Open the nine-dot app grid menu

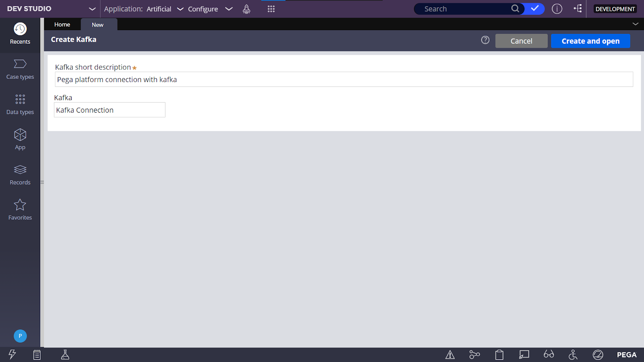[x=271, y=9]
